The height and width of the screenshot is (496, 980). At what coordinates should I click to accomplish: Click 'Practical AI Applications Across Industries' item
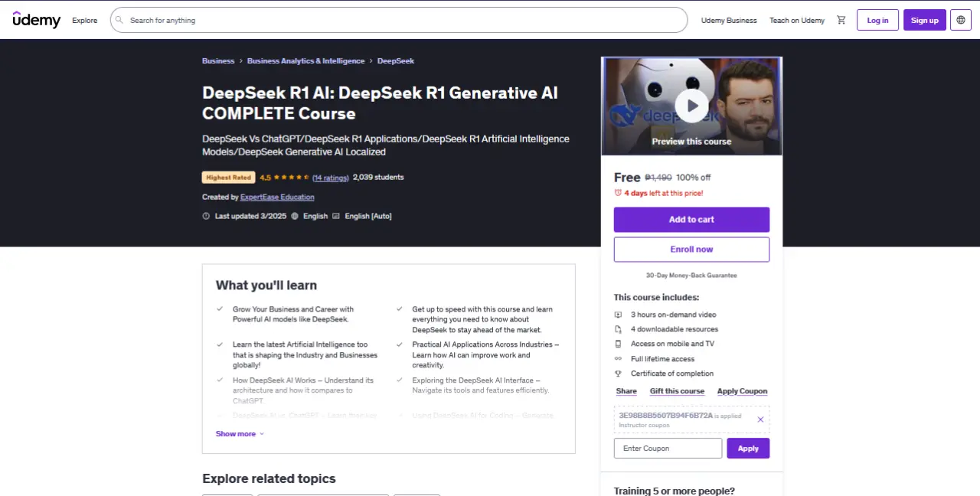click(x=485, y=354)
